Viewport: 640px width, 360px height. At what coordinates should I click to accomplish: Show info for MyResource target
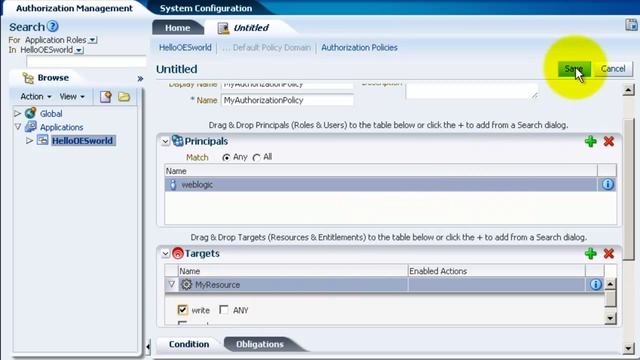tap(596, 284)
